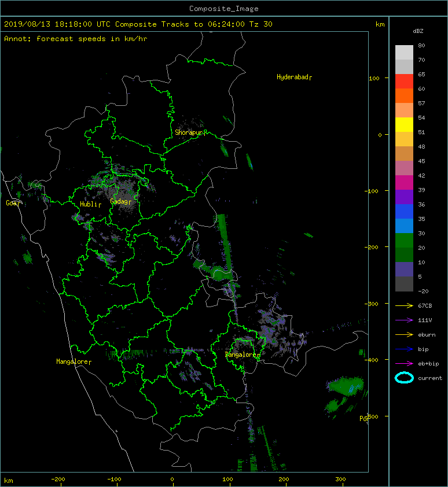This screenshot has height=487, width=448.
Task: Click the eb+bip legend label
Action: [x=429, y=364]
